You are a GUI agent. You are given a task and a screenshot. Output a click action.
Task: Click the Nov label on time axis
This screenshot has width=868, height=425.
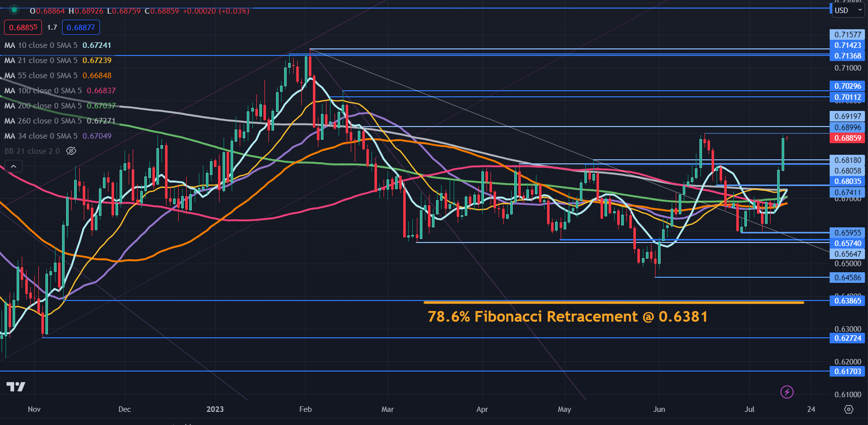click(x=34, y=409)
